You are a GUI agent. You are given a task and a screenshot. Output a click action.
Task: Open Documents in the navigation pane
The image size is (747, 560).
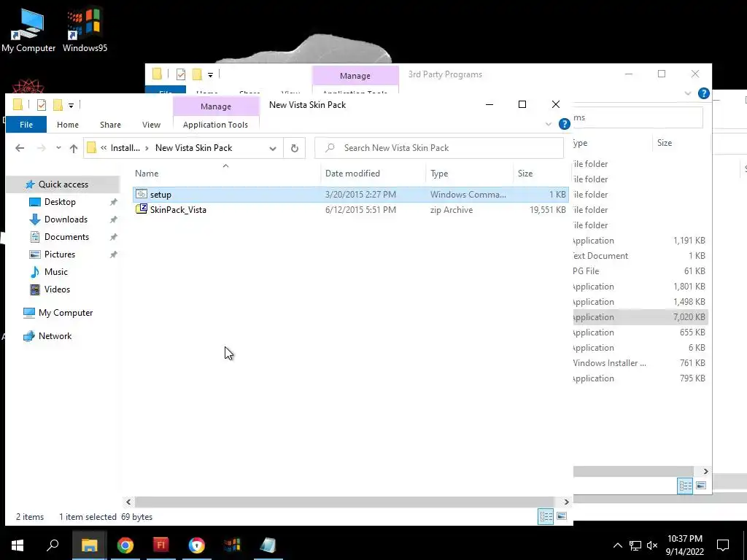(66, 237)
